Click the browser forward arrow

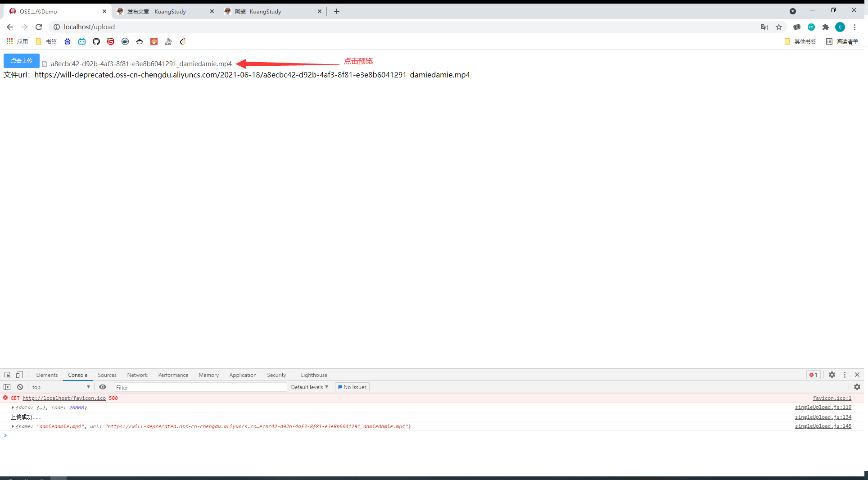(24, 27)
